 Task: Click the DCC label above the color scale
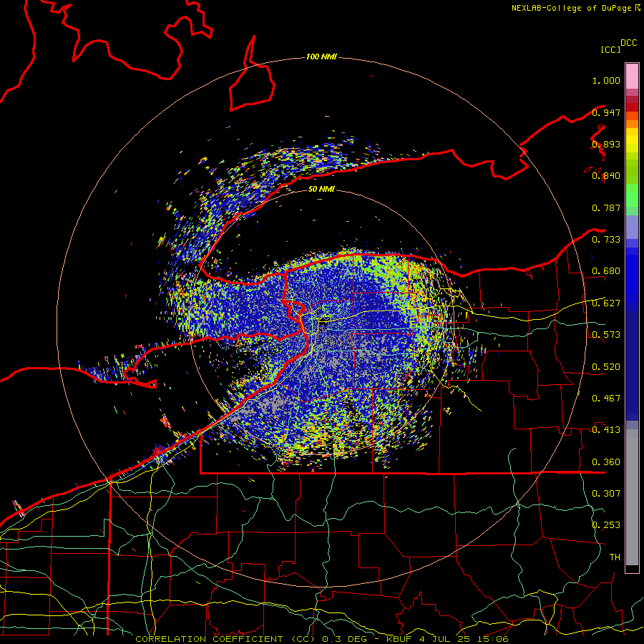coord(628,43)
